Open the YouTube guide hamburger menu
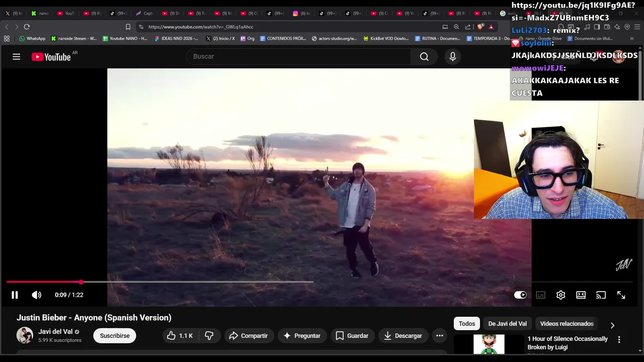The image size is (644, 362). pyautogui.click(x=17, y=57)
